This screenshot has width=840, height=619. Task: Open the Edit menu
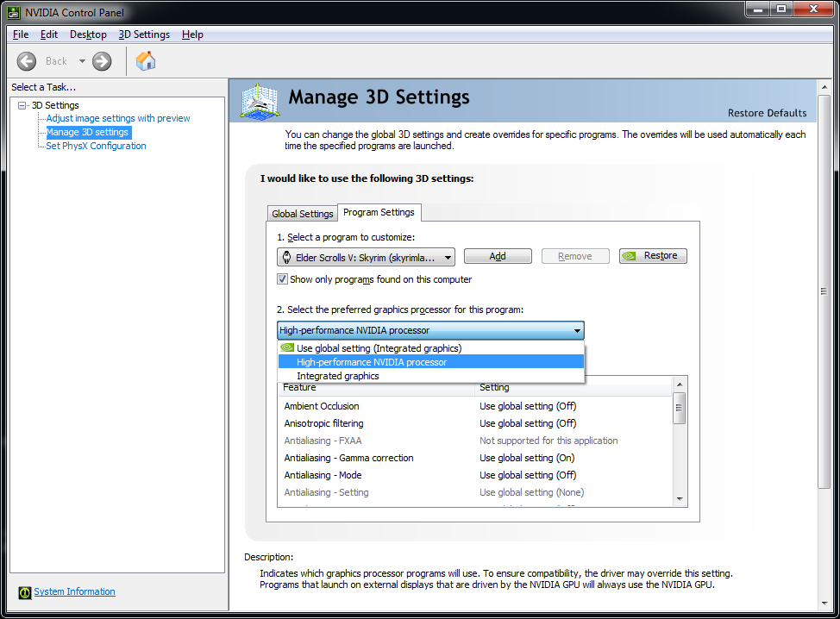[49, 34]
